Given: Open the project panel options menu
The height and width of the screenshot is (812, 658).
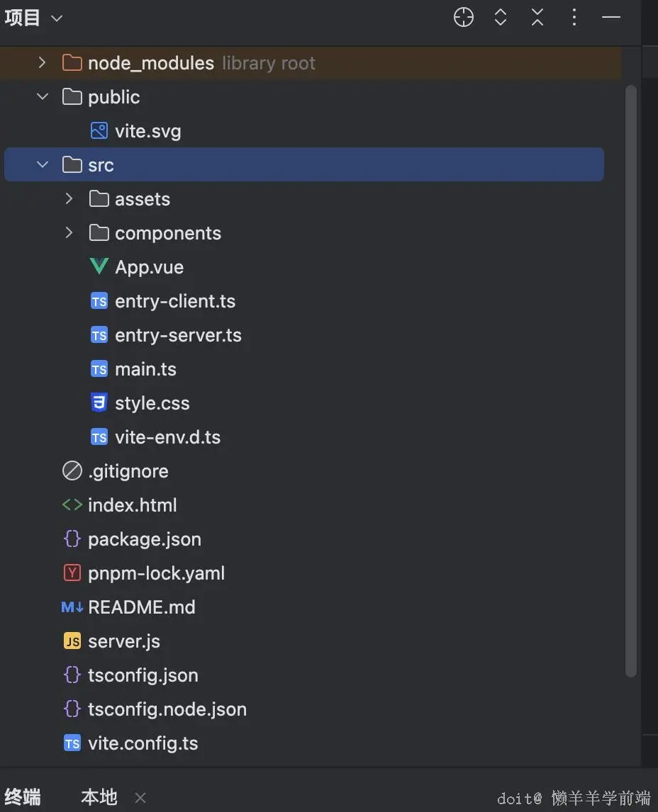Looking at the screenshot, I should (574, 18).
